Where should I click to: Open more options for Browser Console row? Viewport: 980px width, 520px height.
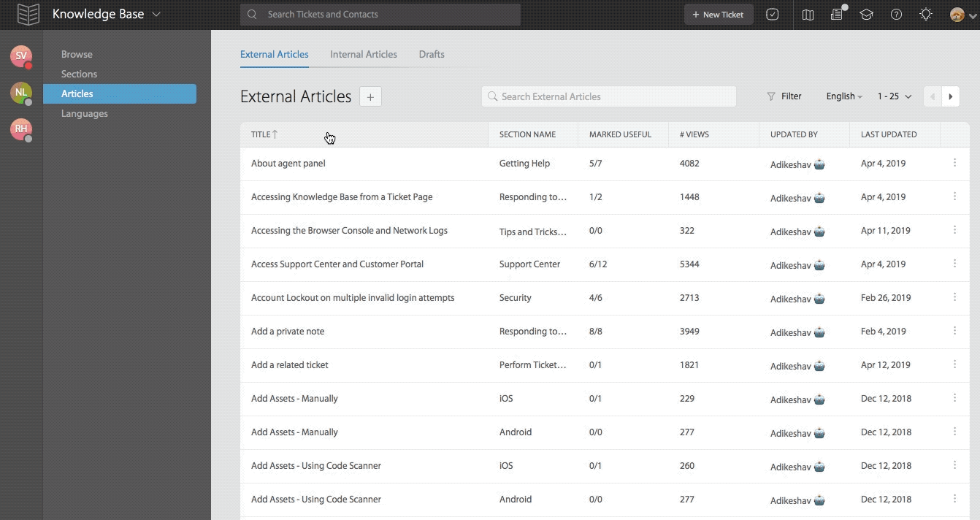(x=954, y=230)
